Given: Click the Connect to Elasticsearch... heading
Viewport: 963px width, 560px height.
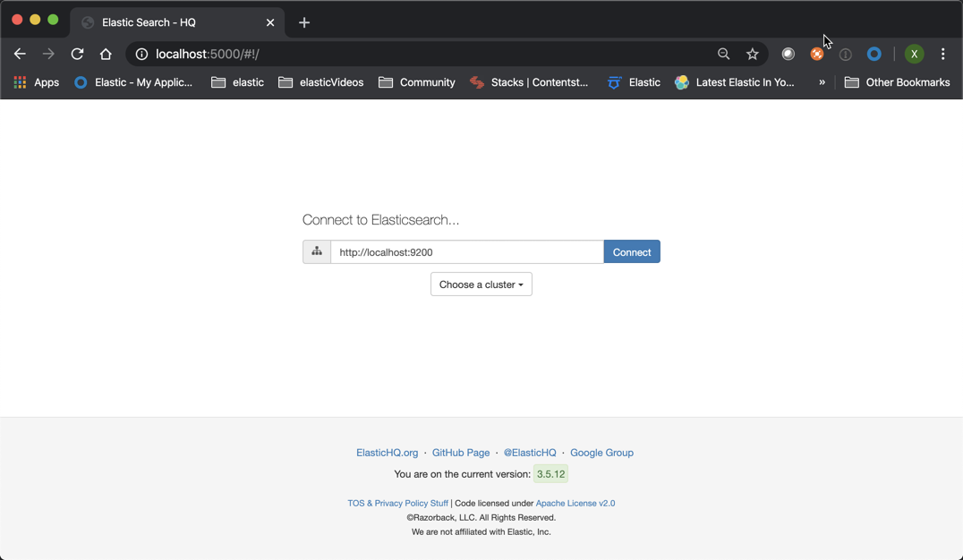Looking at the screenshot, I should tap(380, 220).
